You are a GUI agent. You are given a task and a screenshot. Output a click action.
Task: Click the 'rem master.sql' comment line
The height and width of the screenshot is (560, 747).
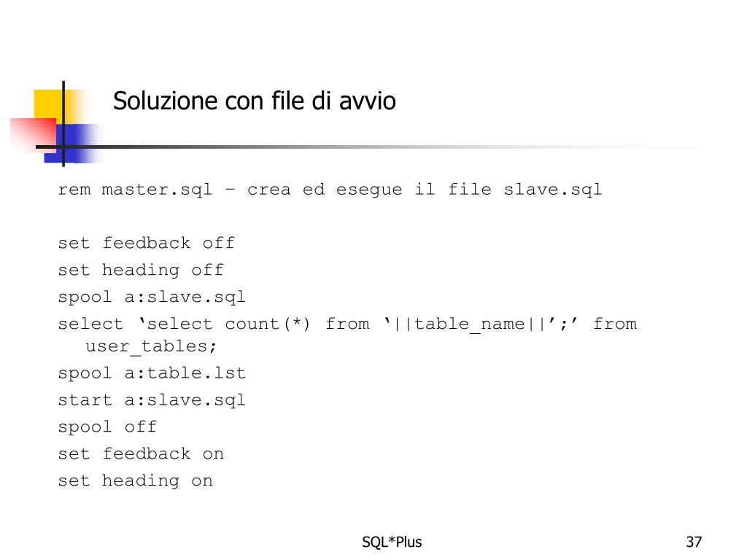[x=330, y=190]
